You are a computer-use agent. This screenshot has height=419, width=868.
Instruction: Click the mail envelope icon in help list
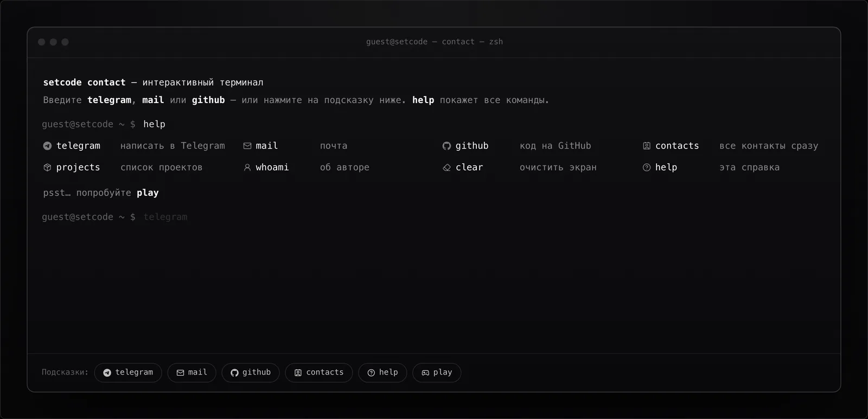coord(247,146)
